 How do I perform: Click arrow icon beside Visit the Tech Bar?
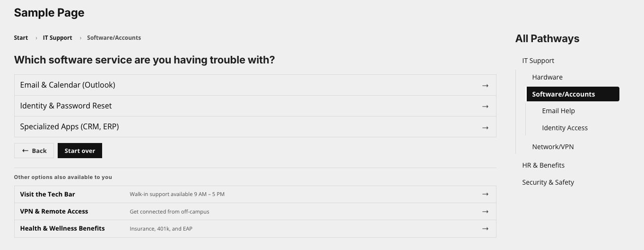click(485, 194)
